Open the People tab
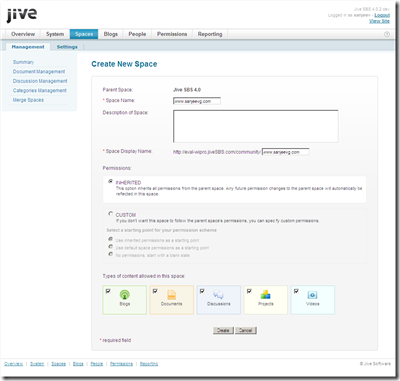 (137, 34)
